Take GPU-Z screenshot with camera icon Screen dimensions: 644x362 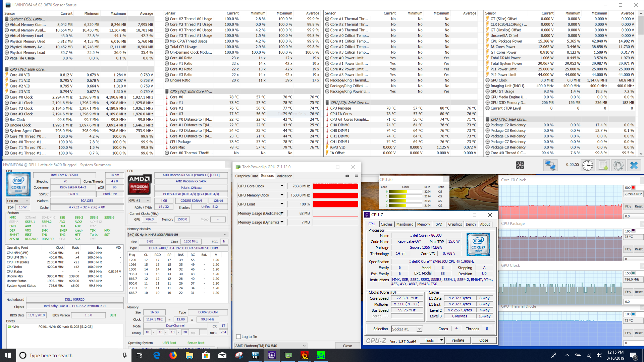[x=347, y=176]
